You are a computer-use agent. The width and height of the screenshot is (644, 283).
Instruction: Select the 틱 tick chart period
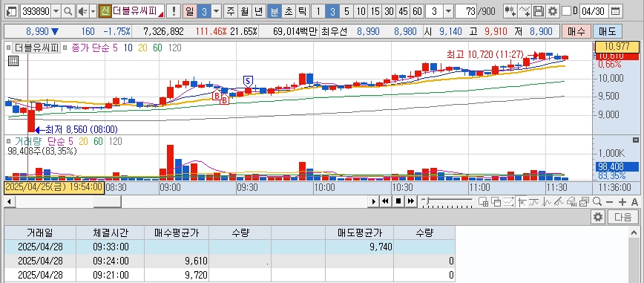point(302,11)
